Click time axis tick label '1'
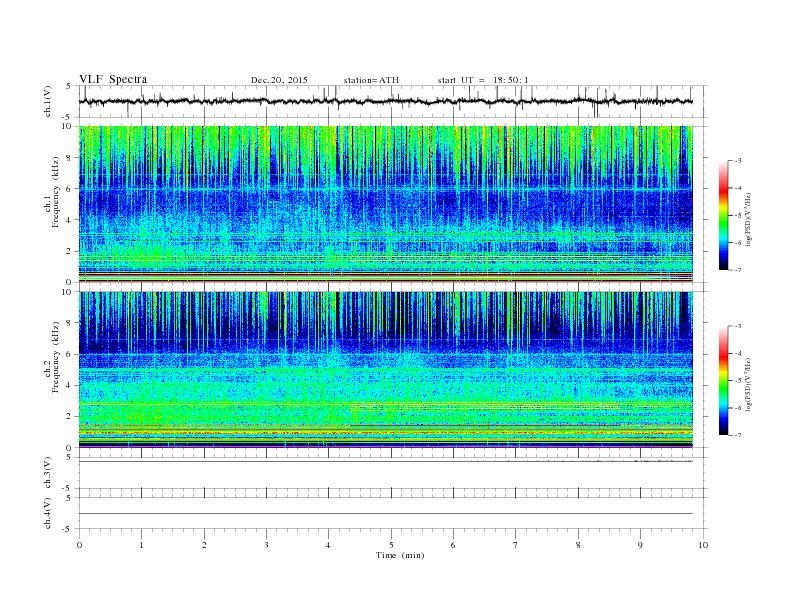This screenshot has width=792, height=612. click(141, 545)
